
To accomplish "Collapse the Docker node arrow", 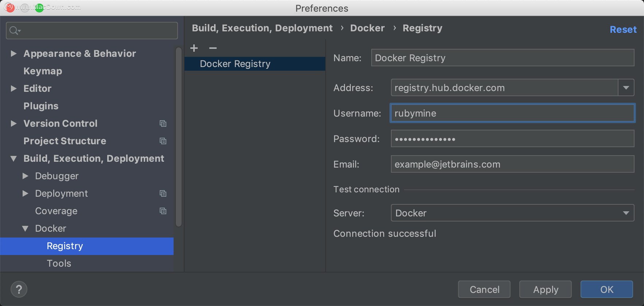I will pyautogui.click(x=26, y=228).
